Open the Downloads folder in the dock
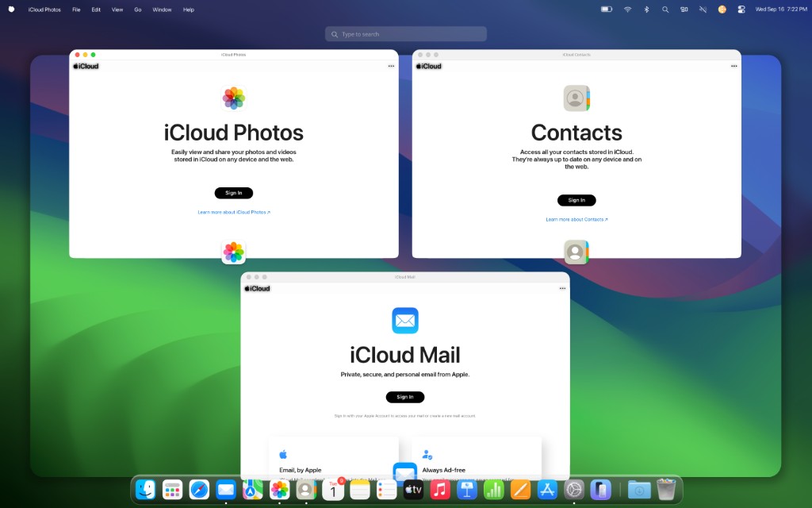 pyautogui.click(x=639, y=489)
